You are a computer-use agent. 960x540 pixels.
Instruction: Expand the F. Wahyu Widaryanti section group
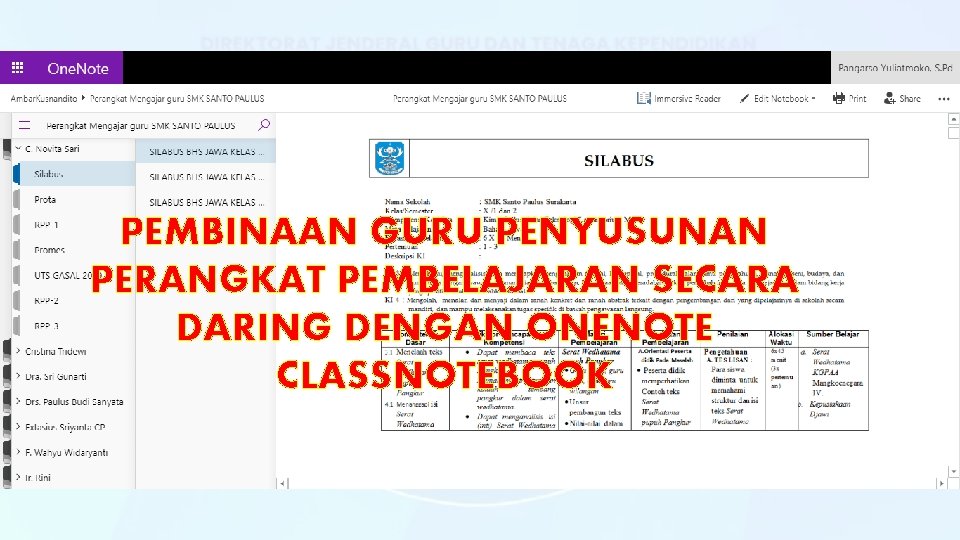point(18,452)
